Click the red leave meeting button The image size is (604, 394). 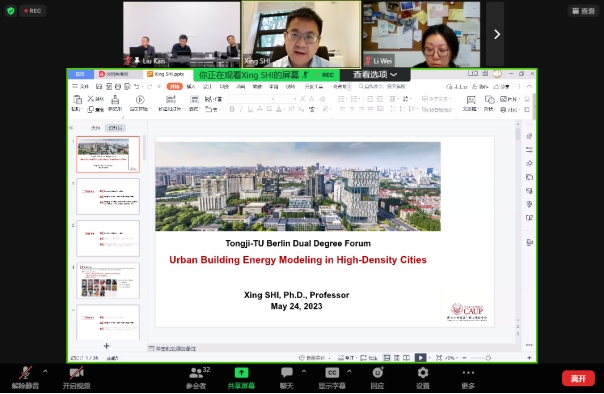578,379
